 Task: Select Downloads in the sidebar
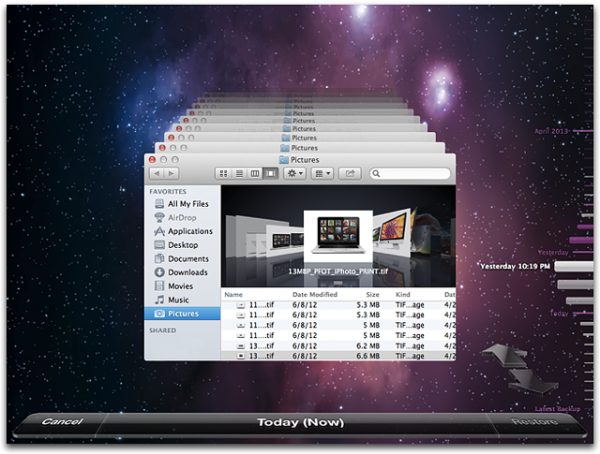(181, 272)
